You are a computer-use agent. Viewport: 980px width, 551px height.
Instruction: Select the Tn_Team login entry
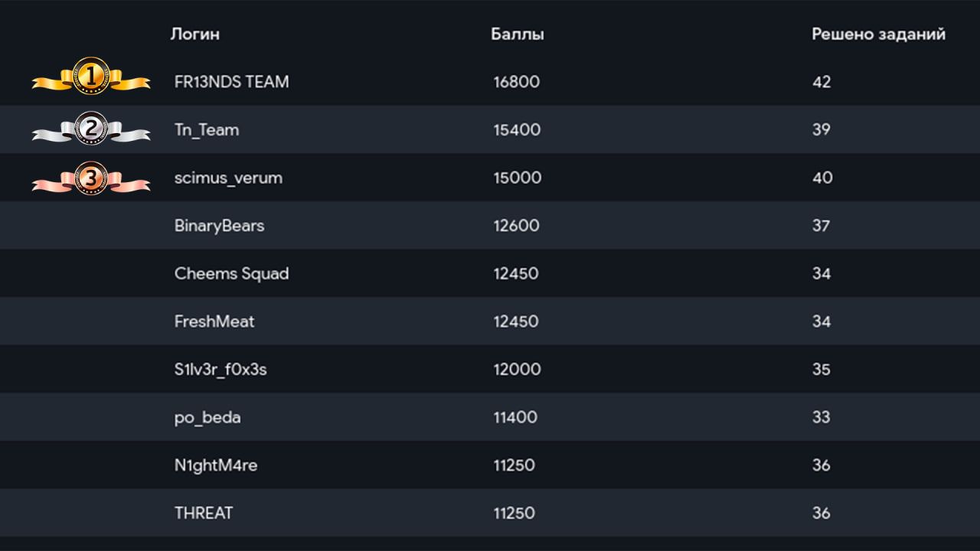207,130
